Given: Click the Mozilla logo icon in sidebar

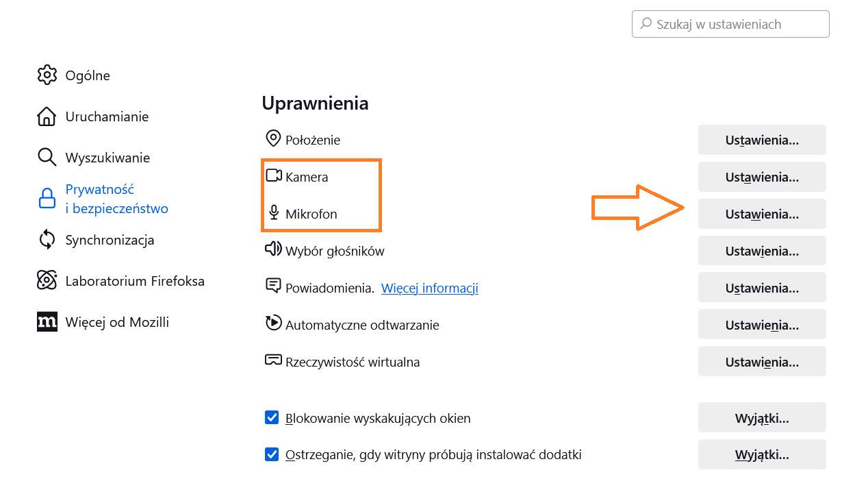Looking at the screenshot, I should point(47,321).
